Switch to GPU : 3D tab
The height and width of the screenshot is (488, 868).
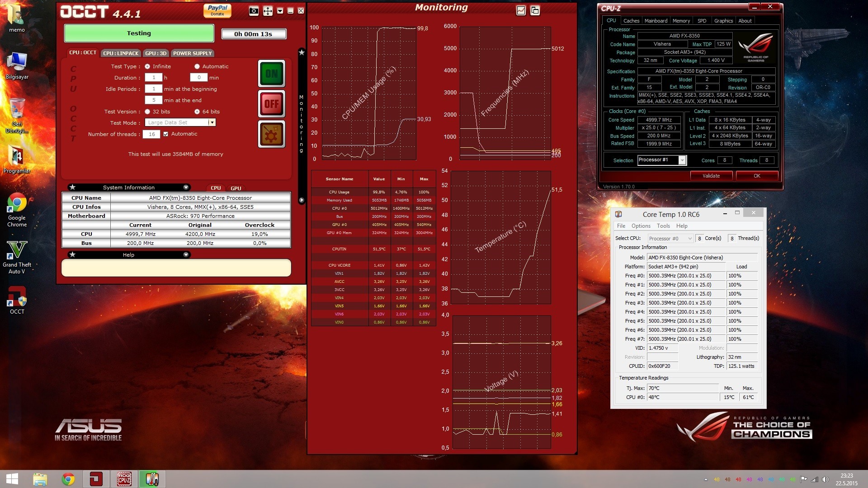[156, 53]
